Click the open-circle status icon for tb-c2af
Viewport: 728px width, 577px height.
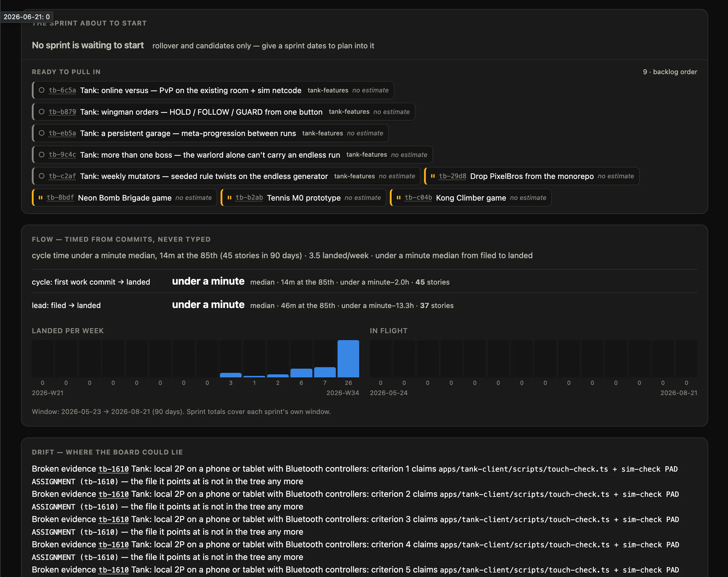click(x=41, y=176)
